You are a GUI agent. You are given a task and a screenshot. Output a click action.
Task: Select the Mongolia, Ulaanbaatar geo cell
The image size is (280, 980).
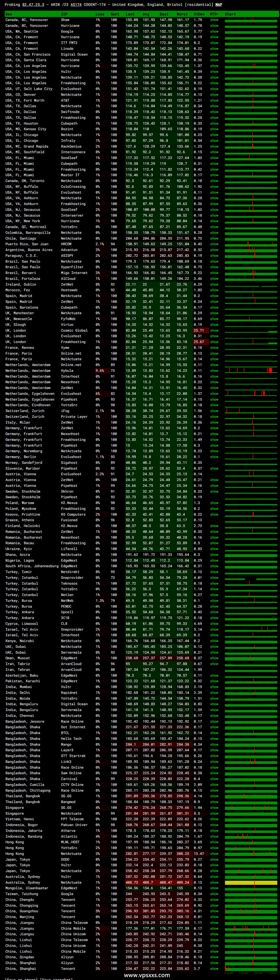[27, 888]
